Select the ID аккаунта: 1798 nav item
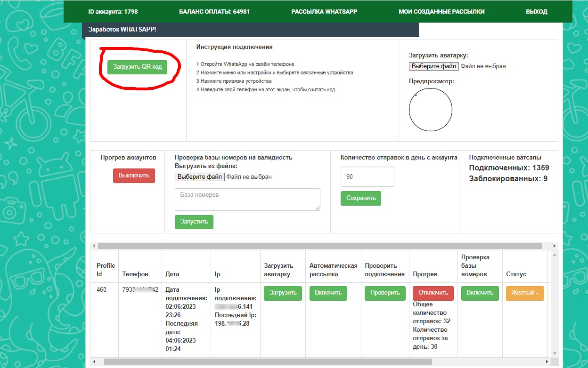 point(113,12)
